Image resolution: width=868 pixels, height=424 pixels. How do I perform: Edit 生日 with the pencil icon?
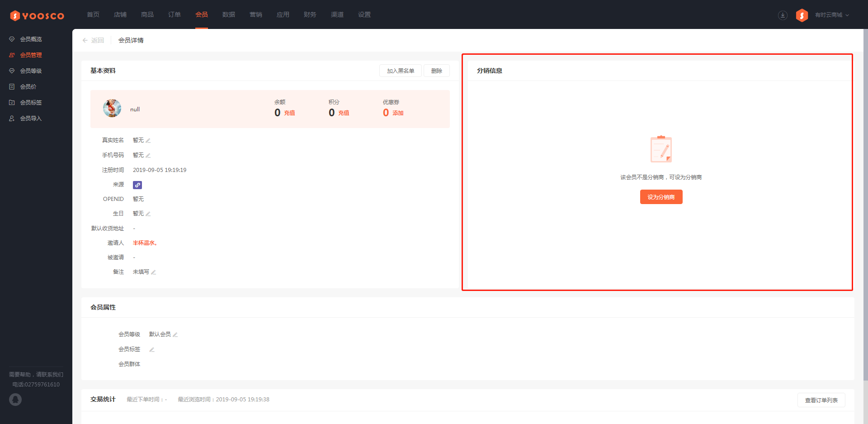148,214
